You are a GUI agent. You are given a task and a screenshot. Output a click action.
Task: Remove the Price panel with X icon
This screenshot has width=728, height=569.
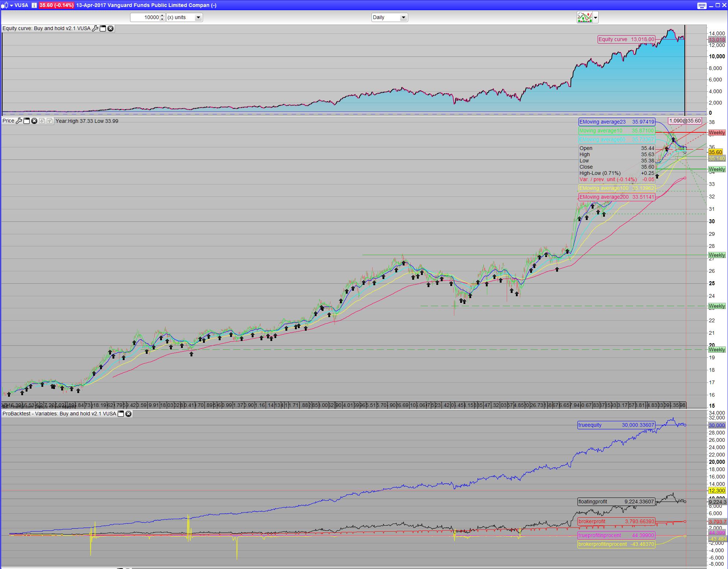pos(34,121)
